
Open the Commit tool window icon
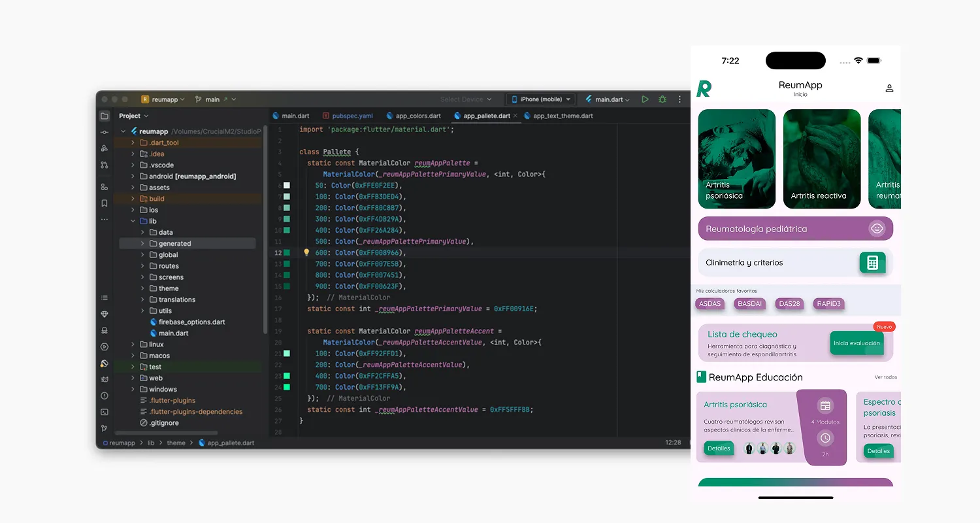105,132
